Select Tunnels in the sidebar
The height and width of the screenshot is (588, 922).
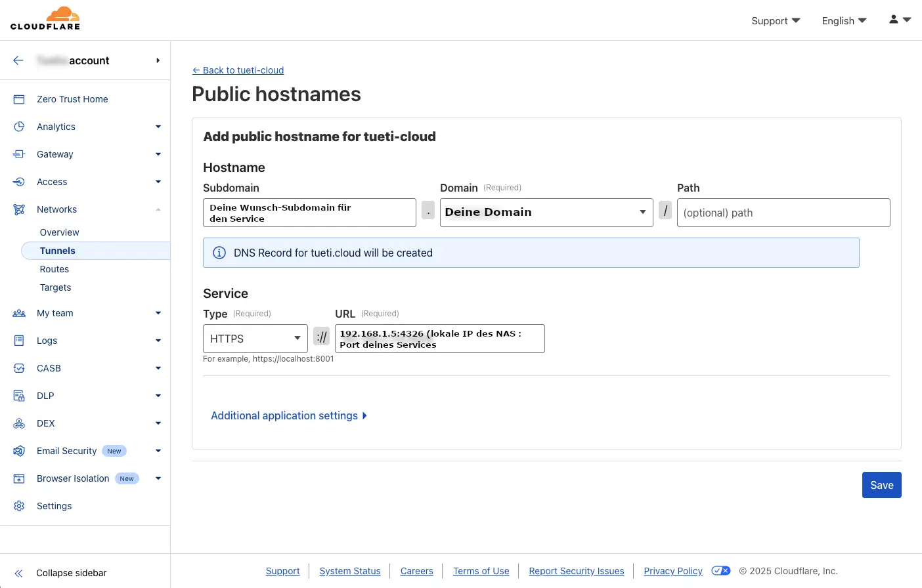point(58,251)
